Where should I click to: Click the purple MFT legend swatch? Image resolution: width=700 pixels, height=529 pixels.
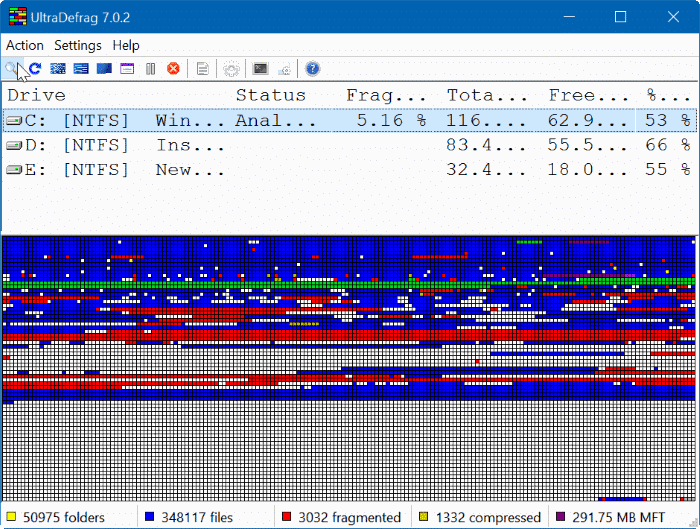point(561,517)
